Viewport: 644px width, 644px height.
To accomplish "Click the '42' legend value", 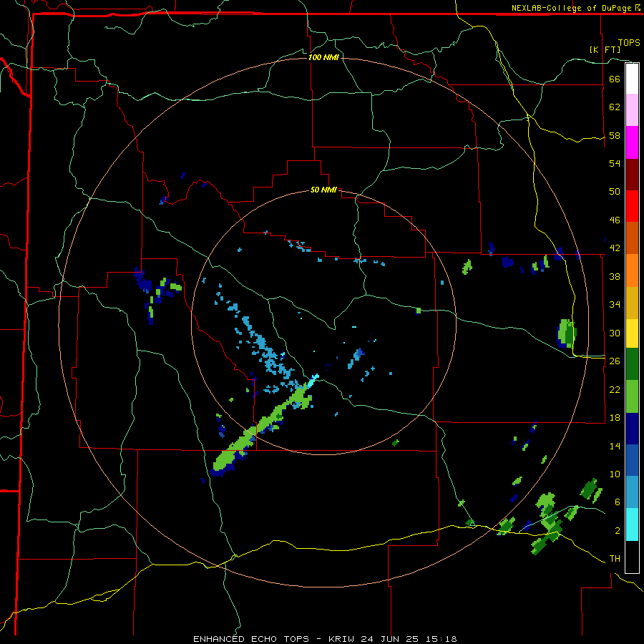I will [615, 248].
